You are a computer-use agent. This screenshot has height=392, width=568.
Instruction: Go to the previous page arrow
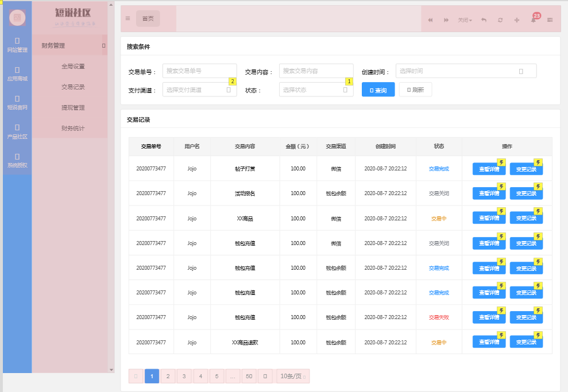coord(136,376)
